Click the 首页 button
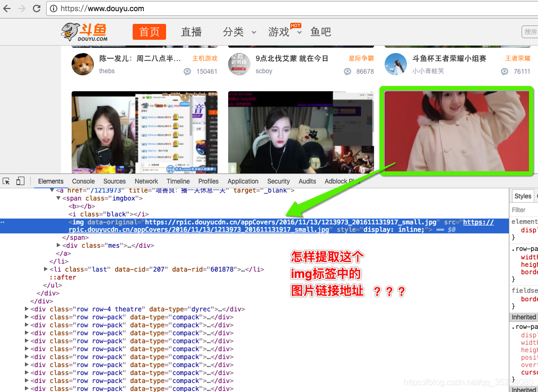Screen dimensions: 538x392 tap(149, 32)
